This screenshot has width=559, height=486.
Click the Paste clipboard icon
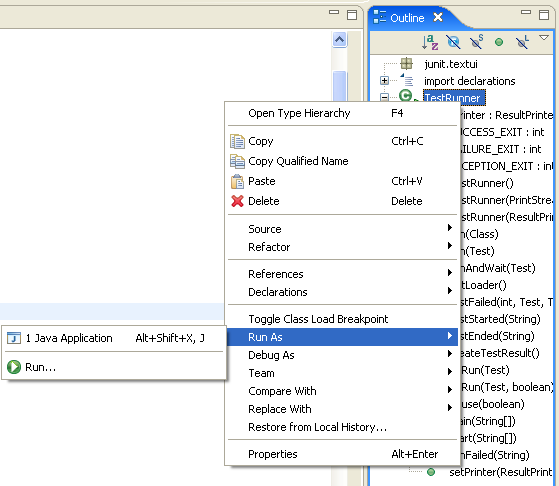pyautogui.click(x=237, y=181)
